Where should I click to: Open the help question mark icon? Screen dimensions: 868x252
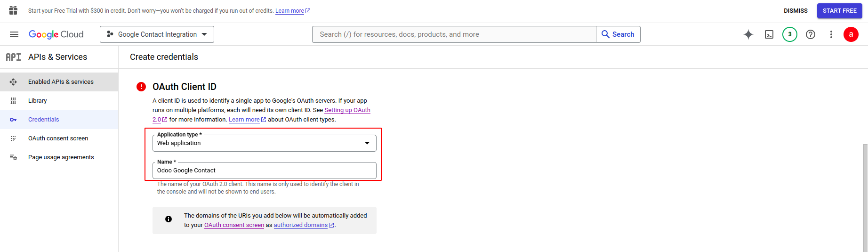[811, 34]
